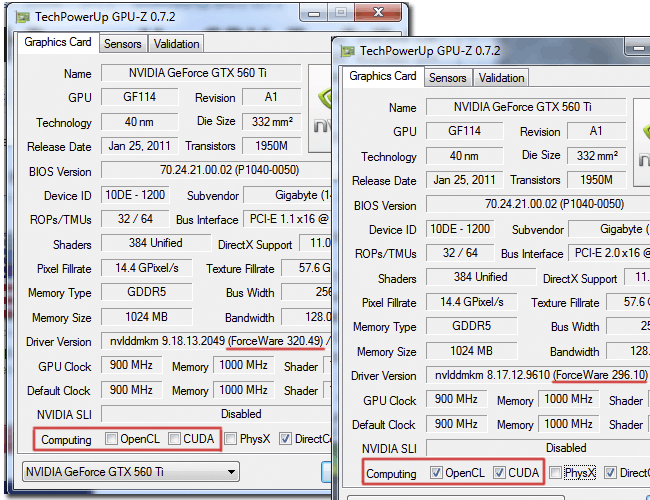Click Bus Interface PCI-E 1.1 x16 field
This screenshot has height=500, width=650.
point(288,219)
